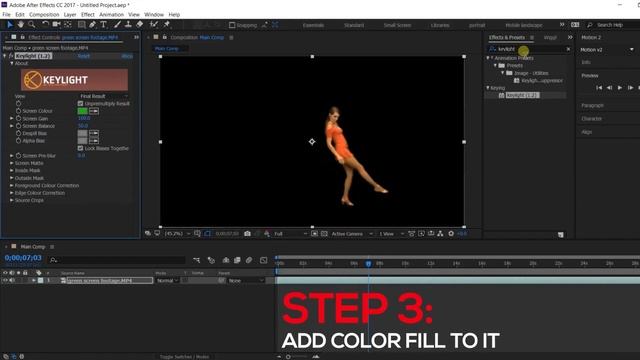Jump to first frame in Preview
The image size is (640, 360).
pyautogui.click(x=599, y=88)
